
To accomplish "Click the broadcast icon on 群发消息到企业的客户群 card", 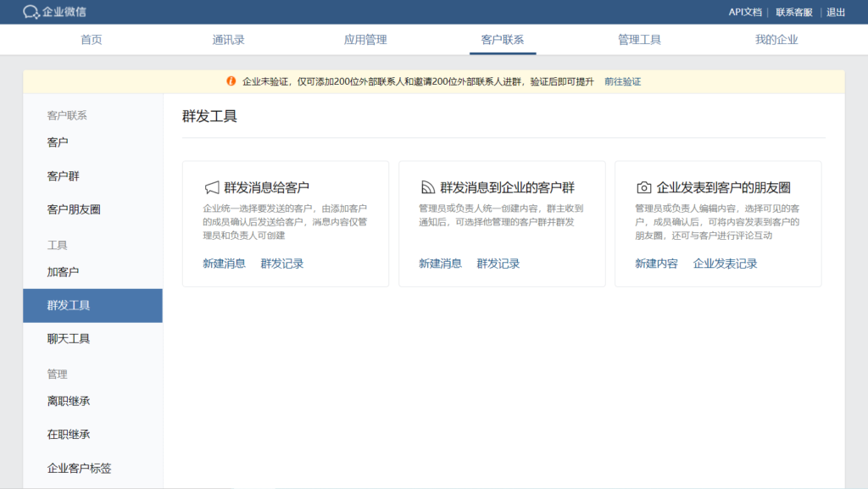I will click(x=427, y=187).
